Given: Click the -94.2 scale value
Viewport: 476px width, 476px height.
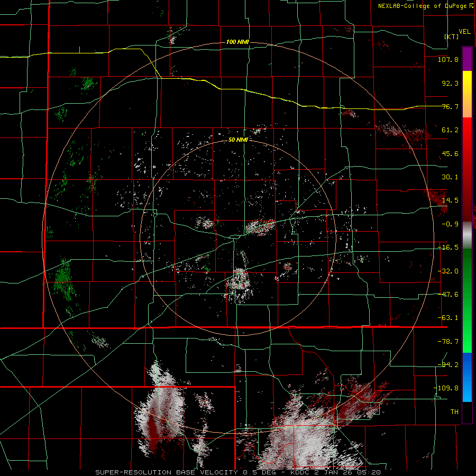Looking at the screenshot, I should pyautogui.click(x=448, y=365).
